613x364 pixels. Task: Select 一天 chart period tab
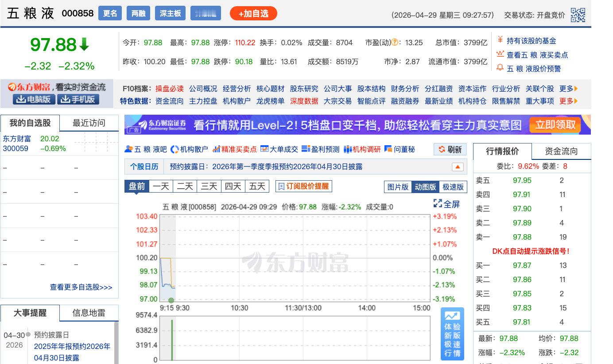coord(161,186)
